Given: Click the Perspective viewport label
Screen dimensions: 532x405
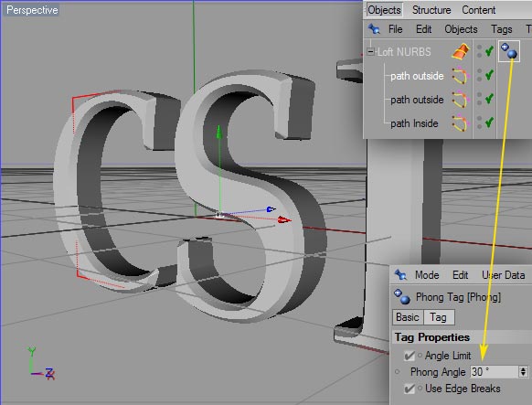Looking at the screenshot, I should tap(32, 10).
